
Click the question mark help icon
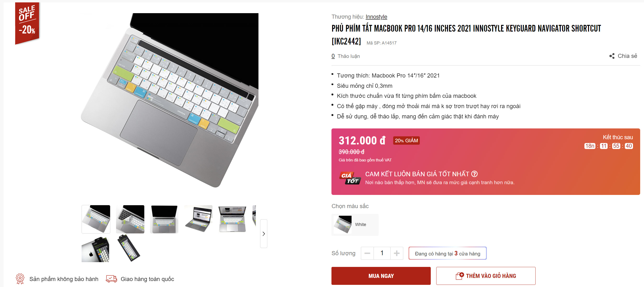point(474,174)
